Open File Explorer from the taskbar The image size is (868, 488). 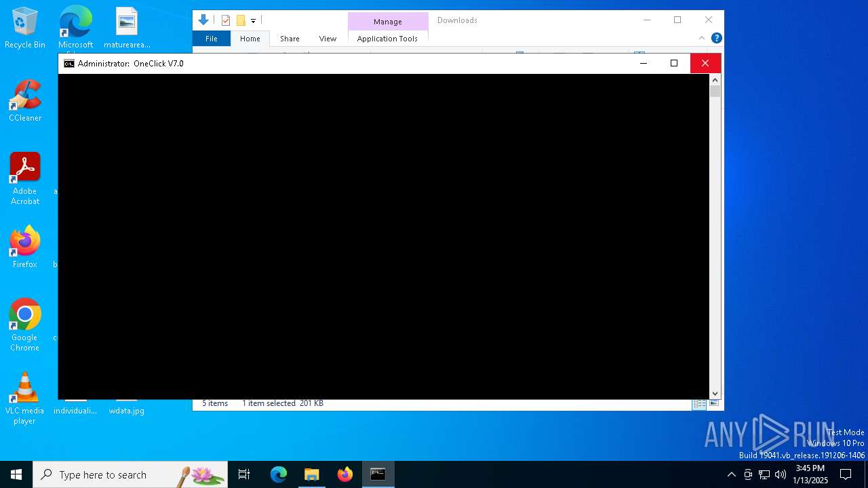pos(311,474)
